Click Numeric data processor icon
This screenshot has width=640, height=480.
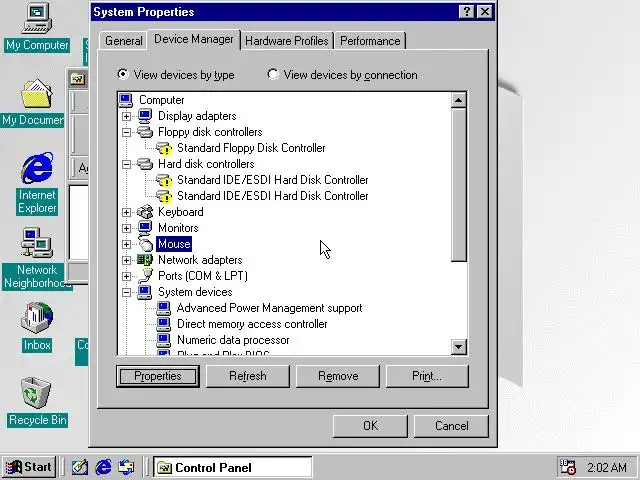[x=164, y=340]
